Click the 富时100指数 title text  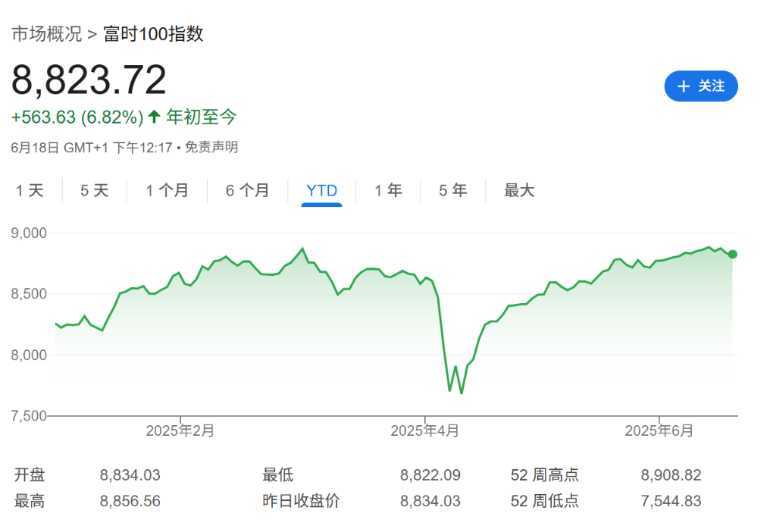click(x=153, y=34)
